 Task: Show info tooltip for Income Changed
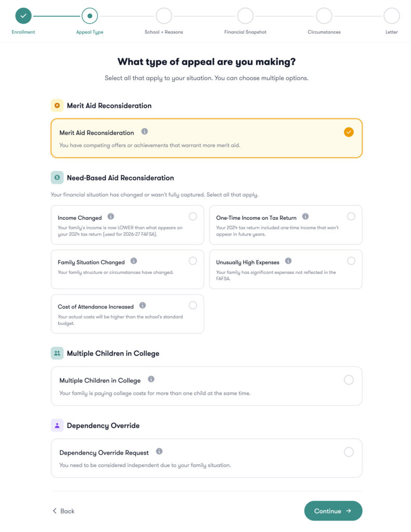(111, 217)
